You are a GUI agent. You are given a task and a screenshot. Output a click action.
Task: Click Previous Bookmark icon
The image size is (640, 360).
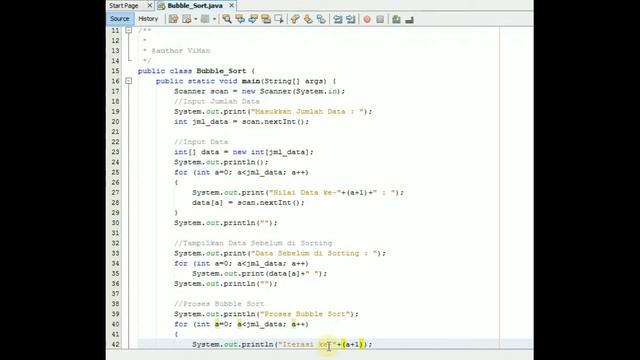click(x=295, y=19)
